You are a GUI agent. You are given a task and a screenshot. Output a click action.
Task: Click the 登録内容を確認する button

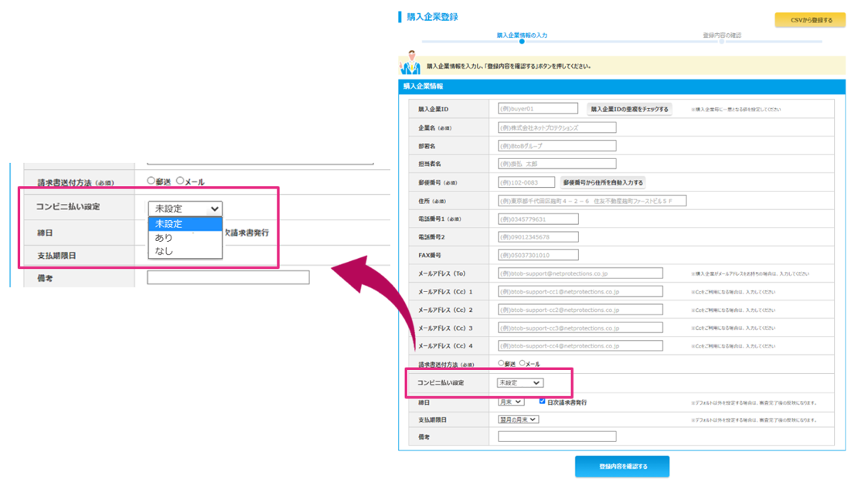[x=622, y=467]
